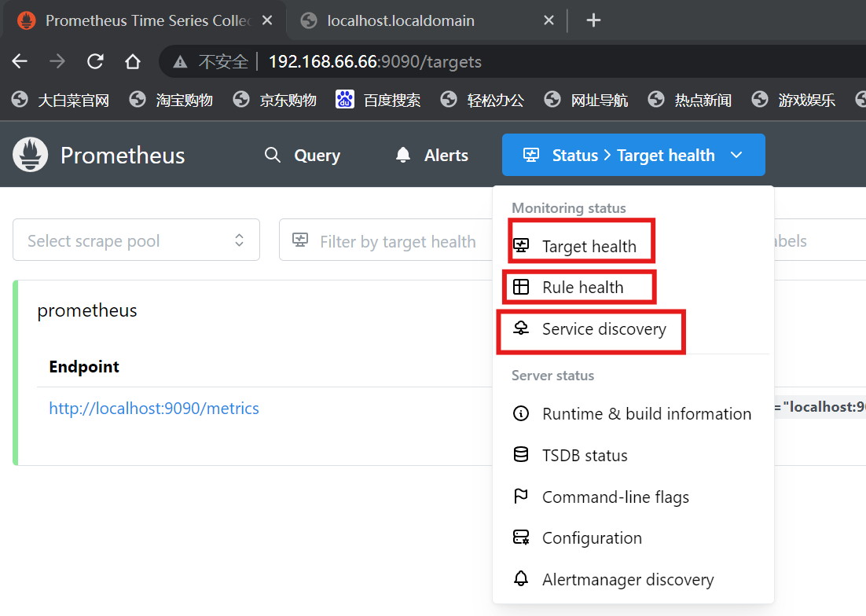
Task: Expand the Status > Target health dropdown
Action: [633, 155]
